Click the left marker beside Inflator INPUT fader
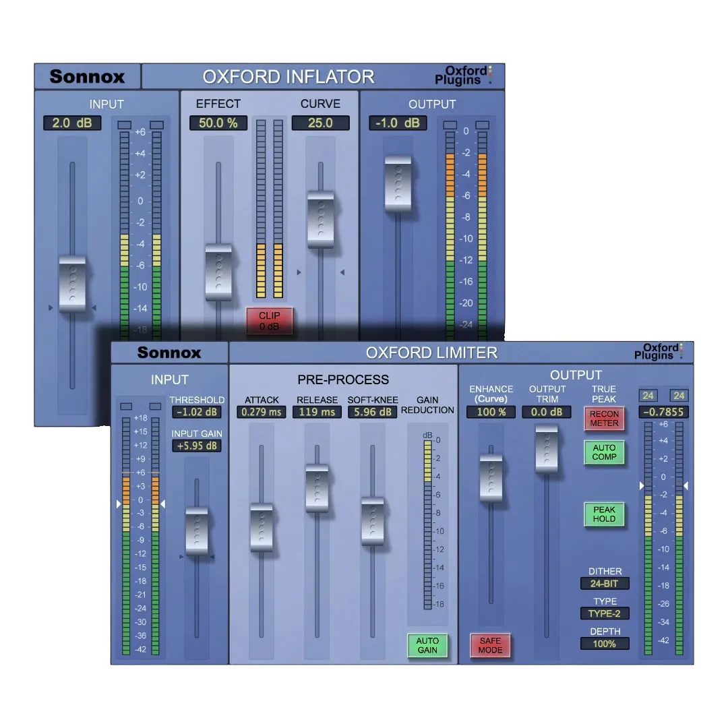Image resolution: width=728 pixels, height=728 pixels. pos(51,308)
